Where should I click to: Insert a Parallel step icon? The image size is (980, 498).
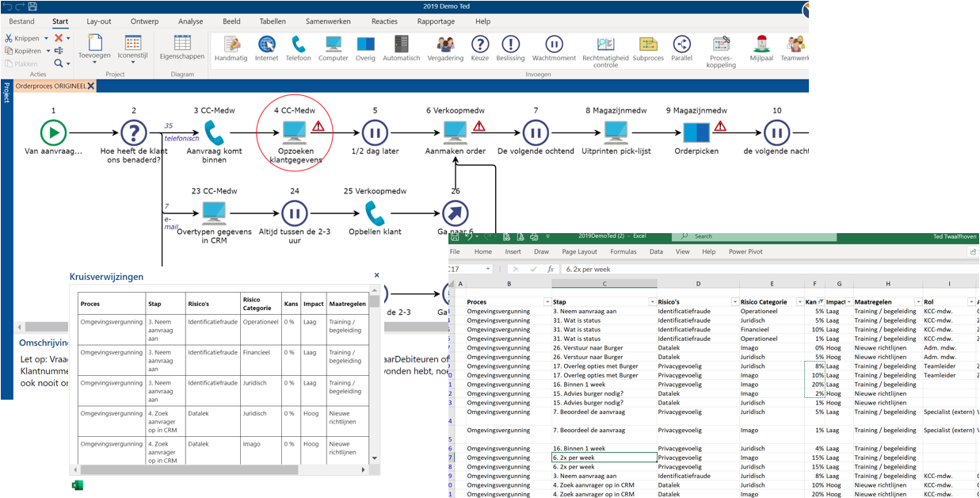click(681, 48)
